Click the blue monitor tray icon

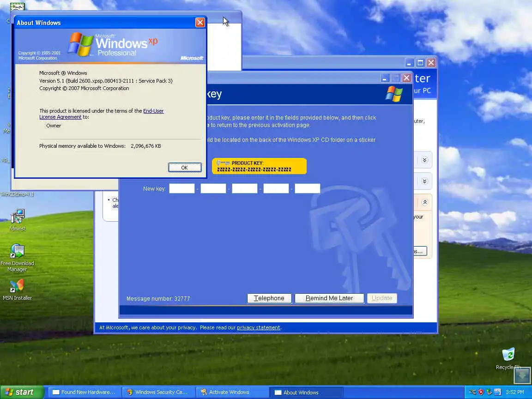click(498, 392)
